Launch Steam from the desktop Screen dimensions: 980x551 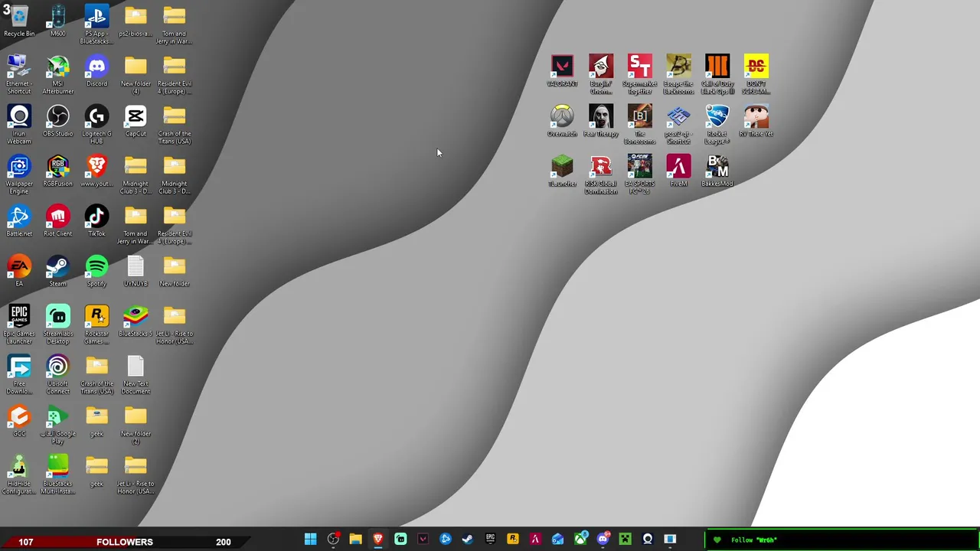57,271
